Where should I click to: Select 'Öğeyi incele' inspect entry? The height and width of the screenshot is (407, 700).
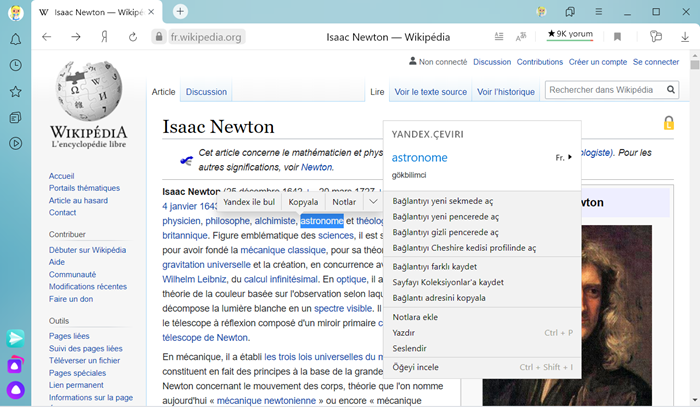pos(482,367)
